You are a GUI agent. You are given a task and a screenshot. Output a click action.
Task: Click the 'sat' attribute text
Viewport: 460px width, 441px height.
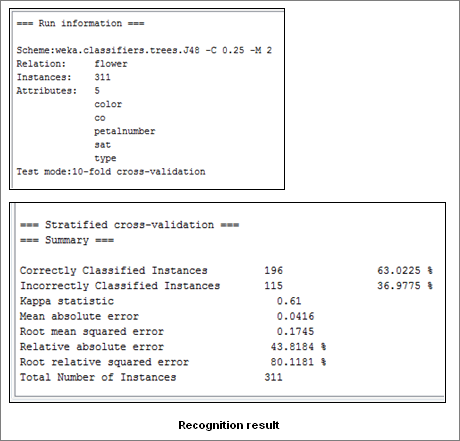pos(102,145)
